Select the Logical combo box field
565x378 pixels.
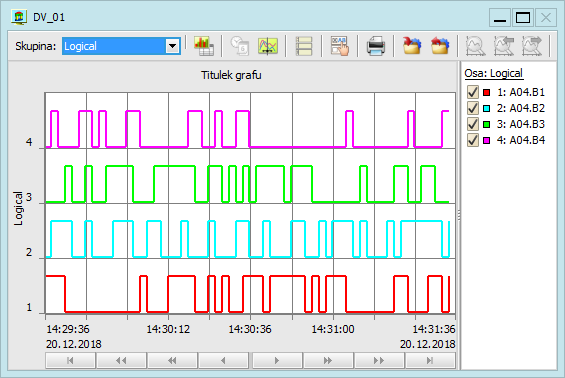(x=121, y=46)
